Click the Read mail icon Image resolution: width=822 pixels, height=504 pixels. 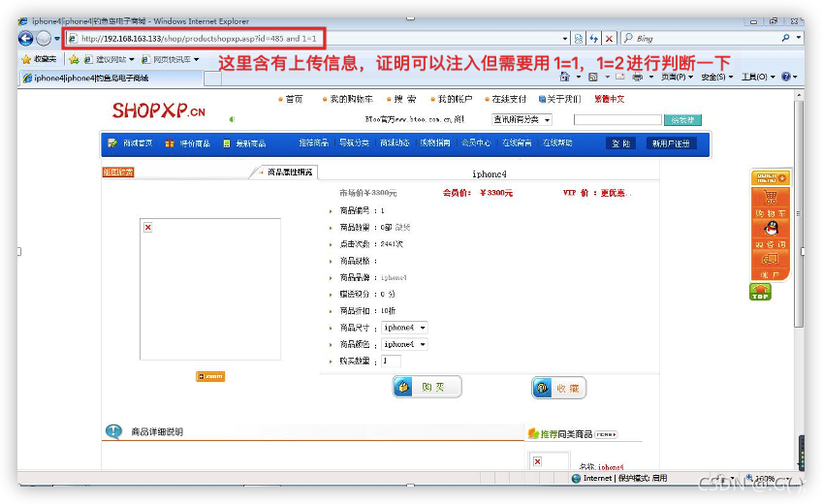point(620,77)
